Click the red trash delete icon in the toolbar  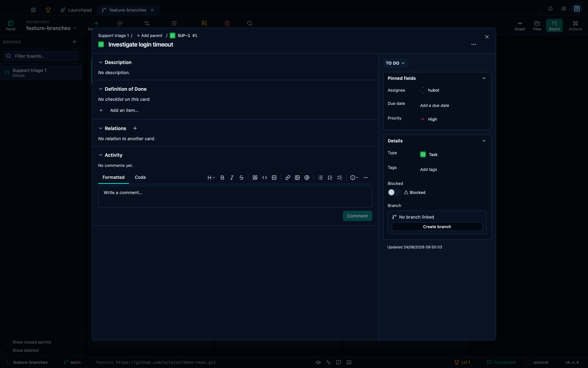point(227,23)
